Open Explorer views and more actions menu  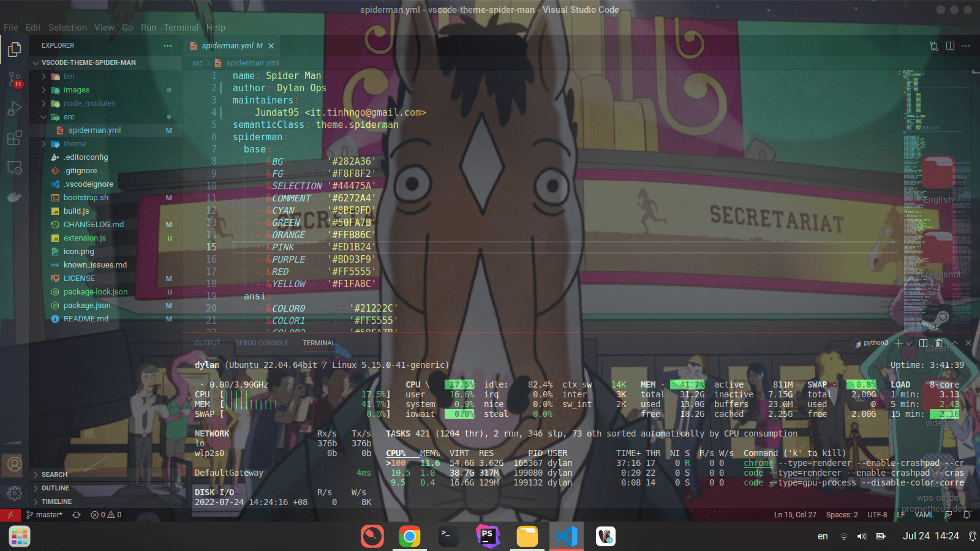pos(168,46)
